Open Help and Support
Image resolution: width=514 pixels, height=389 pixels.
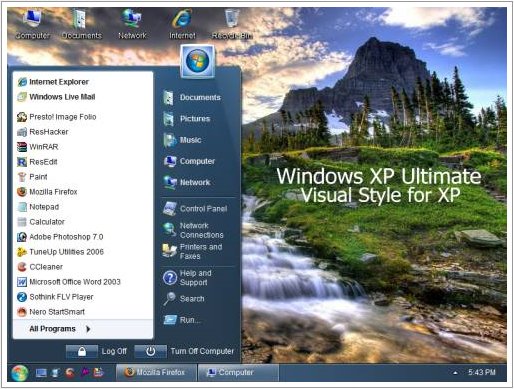click(187, 278)
